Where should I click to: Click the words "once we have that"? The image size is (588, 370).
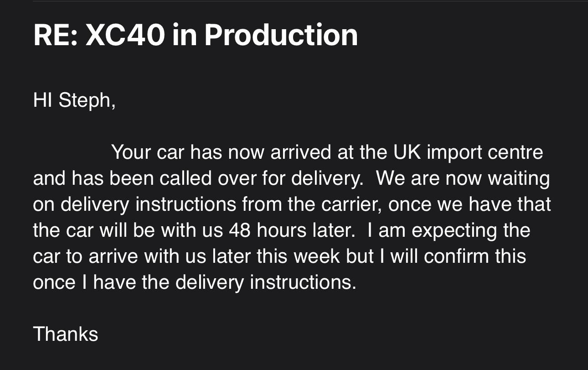[469, 204]
